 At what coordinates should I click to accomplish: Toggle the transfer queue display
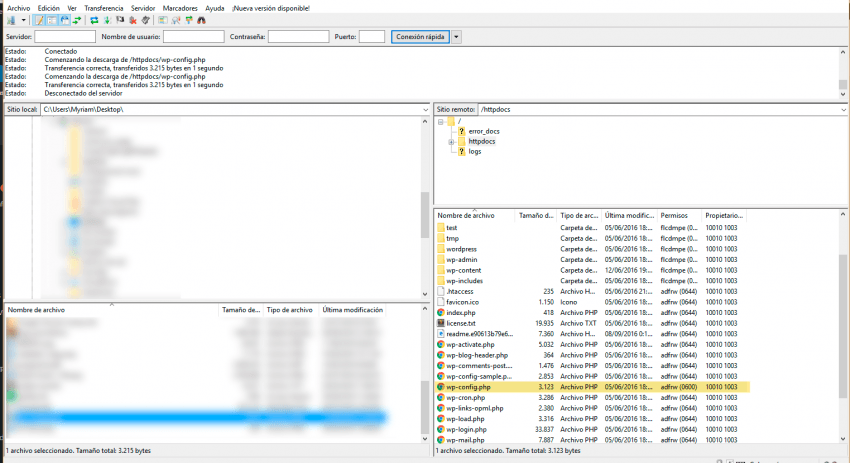(x=77, y=20)
